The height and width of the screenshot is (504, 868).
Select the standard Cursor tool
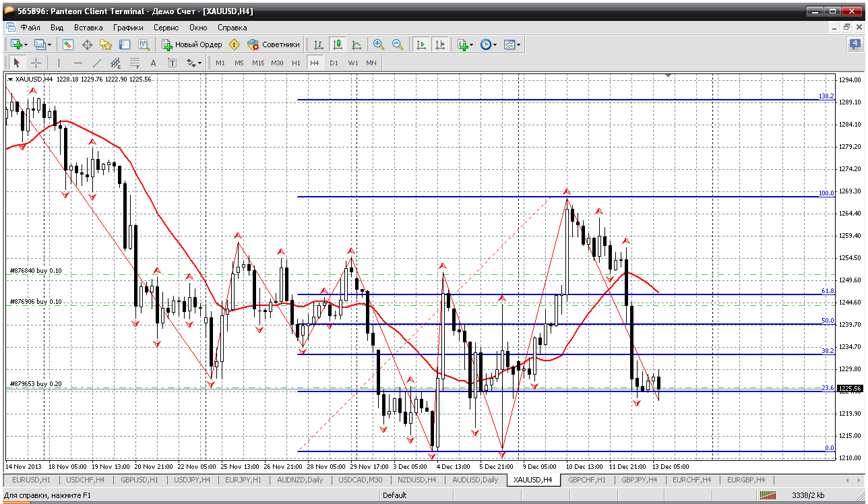(17, 63)
